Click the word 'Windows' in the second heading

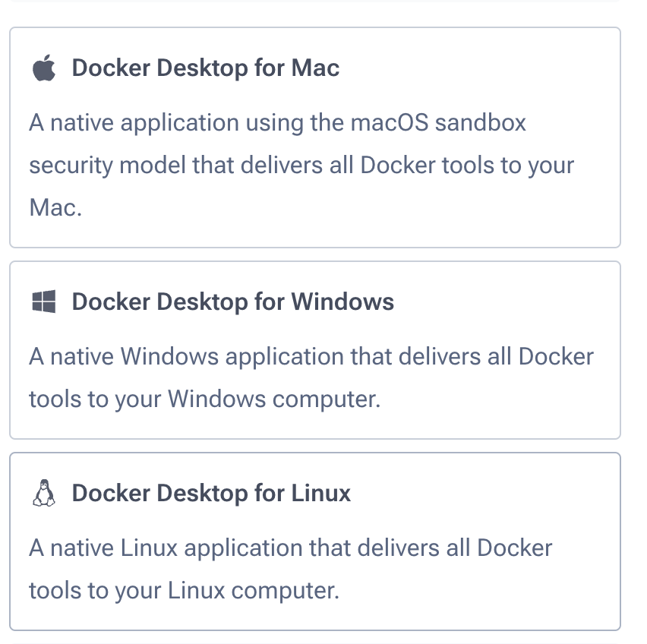(x=342, y=302)
